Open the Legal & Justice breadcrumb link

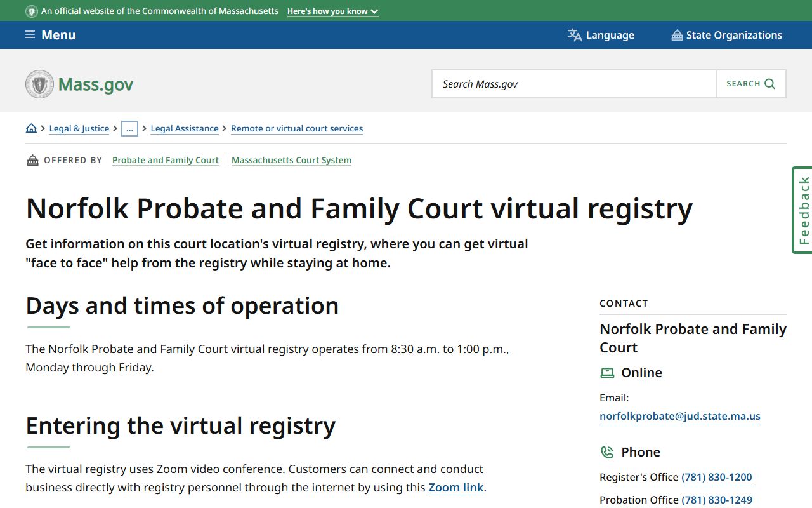[x=79, y=128]
